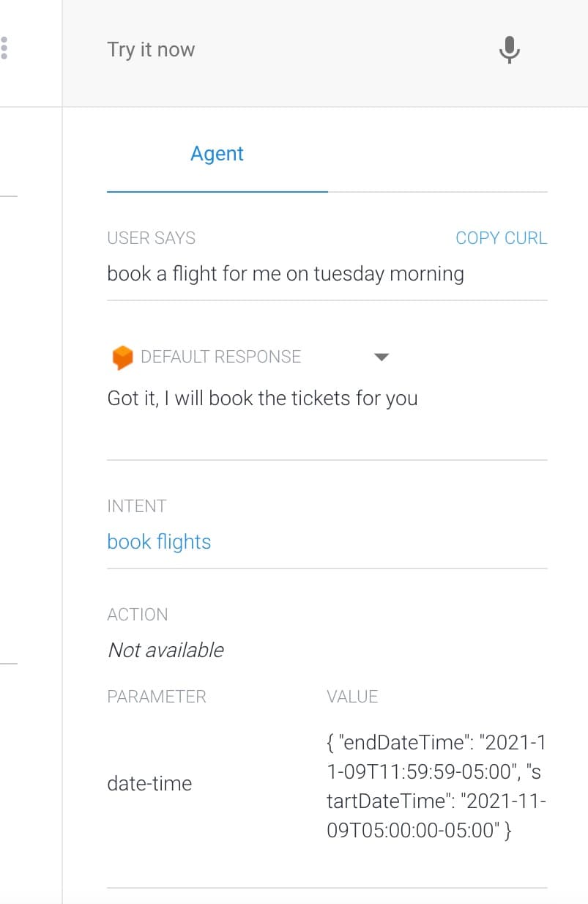Switch to the Agent tab

click(217, 154)
